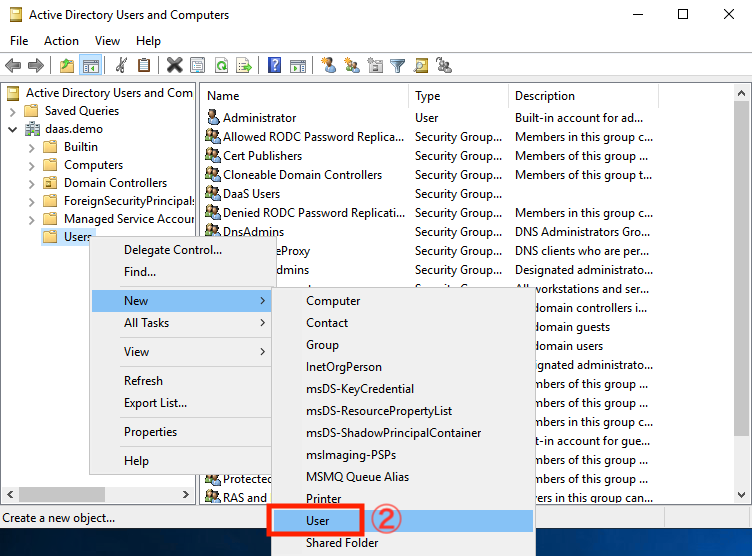Viewport: 752px width, 556px height.
Task: Open Properties via toolbar icon
Action: click(x=198, y=65)
